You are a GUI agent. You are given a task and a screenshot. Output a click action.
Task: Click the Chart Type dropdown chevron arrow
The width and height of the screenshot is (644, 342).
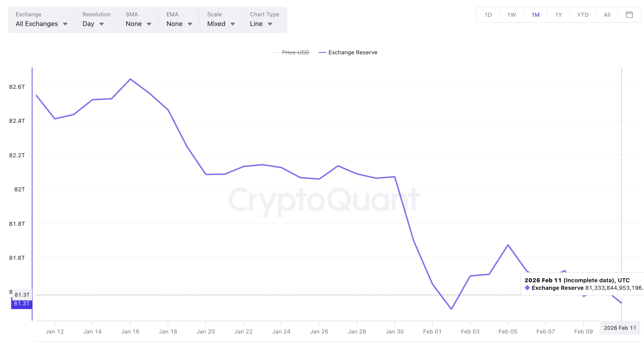[270, 24]
